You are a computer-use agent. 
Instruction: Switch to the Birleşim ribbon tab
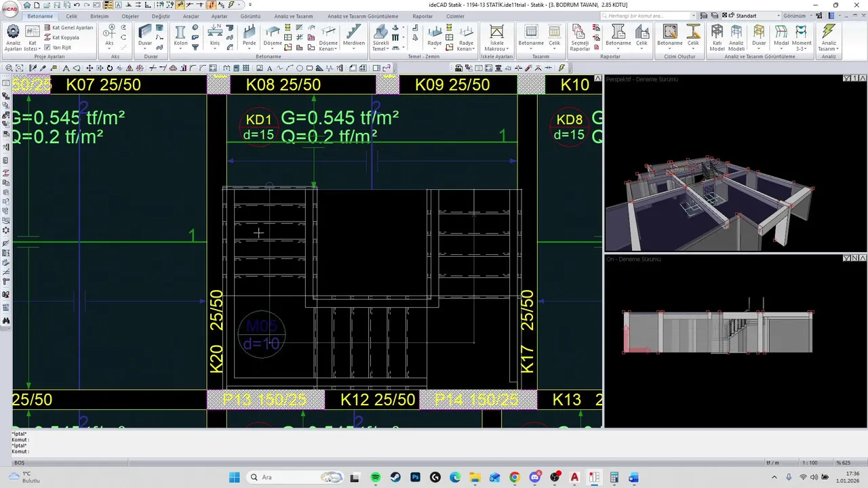point(99,16)
